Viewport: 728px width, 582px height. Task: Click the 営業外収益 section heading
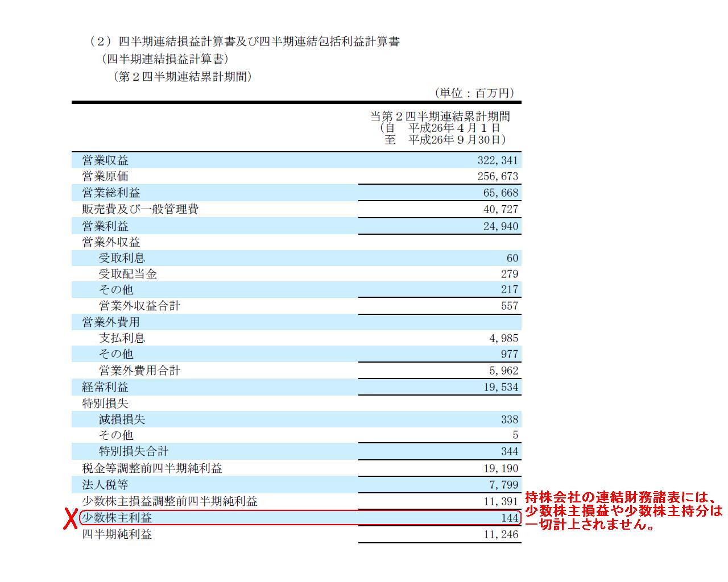pyautogui.click(x=111, y=242)
